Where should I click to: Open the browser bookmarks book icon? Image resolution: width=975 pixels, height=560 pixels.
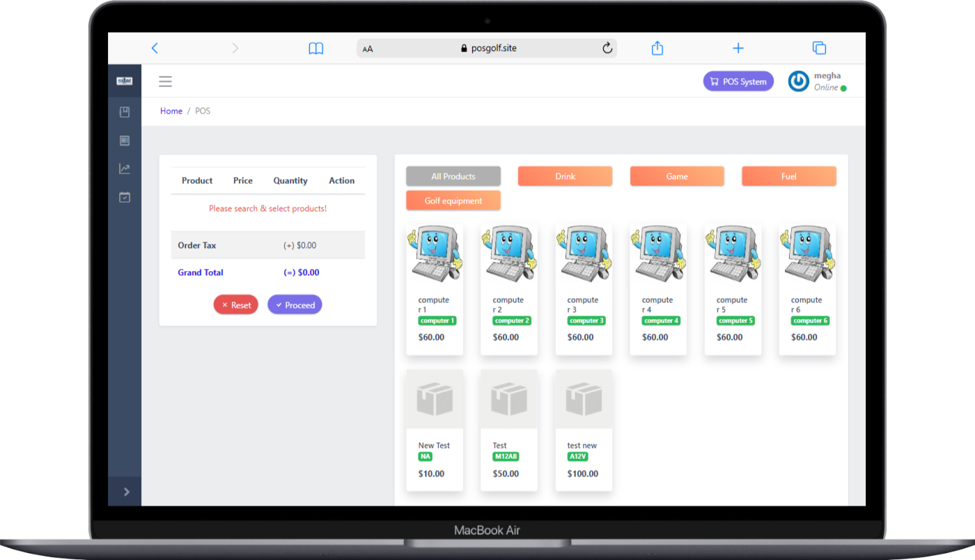315,48
